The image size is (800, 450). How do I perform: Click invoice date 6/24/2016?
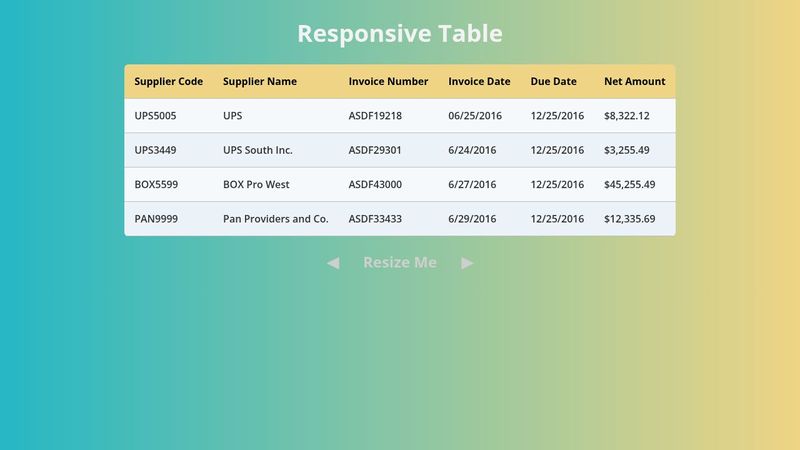click(x=472, y=150)
